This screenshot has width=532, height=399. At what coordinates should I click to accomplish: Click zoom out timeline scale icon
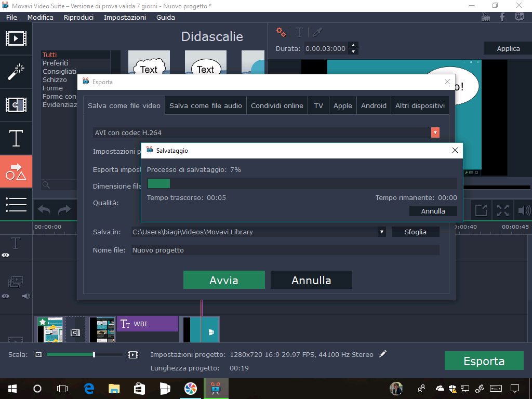38,354
